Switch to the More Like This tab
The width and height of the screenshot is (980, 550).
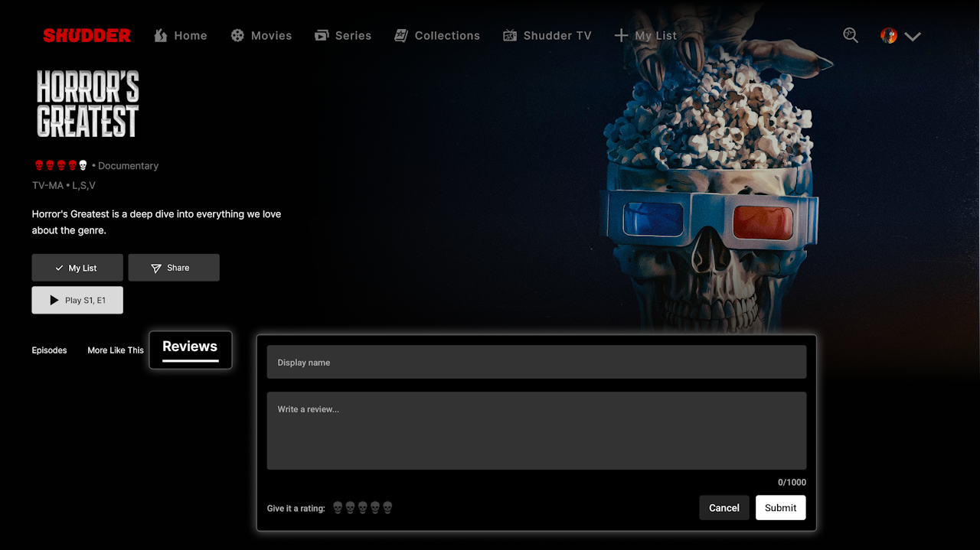[116, 350]
